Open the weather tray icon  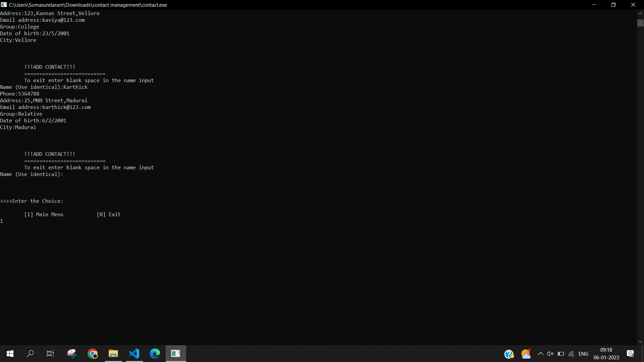[526, 354]
